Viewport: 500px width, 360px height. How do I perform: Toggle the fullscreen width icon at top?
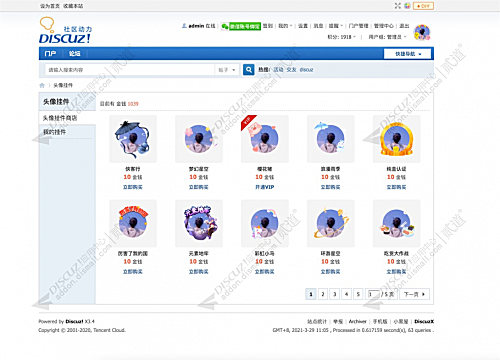tap(398, 6)
